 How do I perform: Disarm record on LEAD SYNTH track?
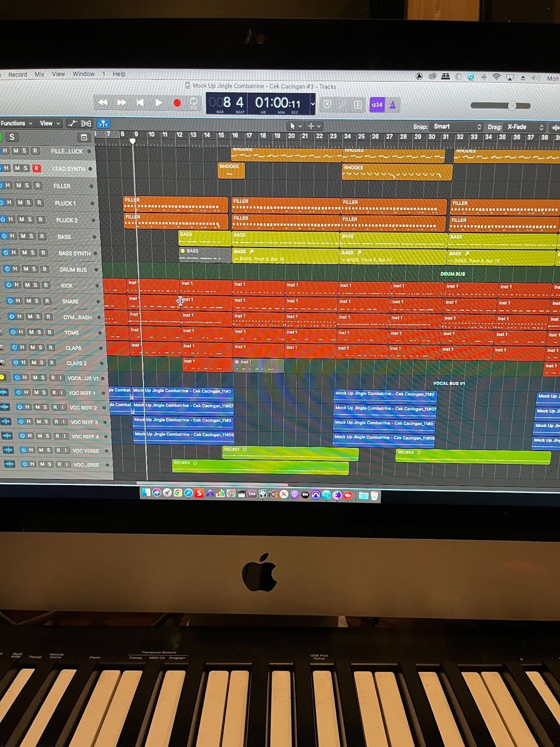point(36,168)
